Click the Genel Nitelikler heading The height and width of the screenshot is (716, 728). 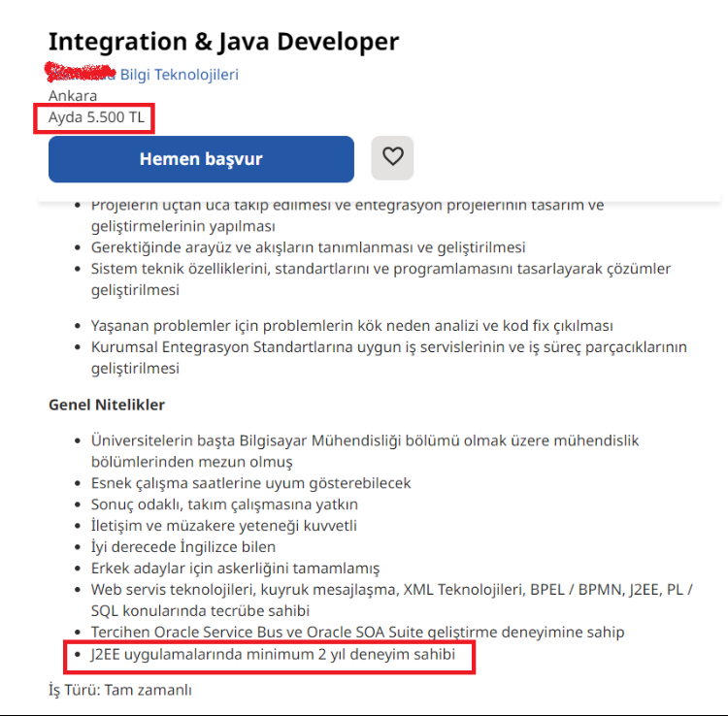point(107,404)
